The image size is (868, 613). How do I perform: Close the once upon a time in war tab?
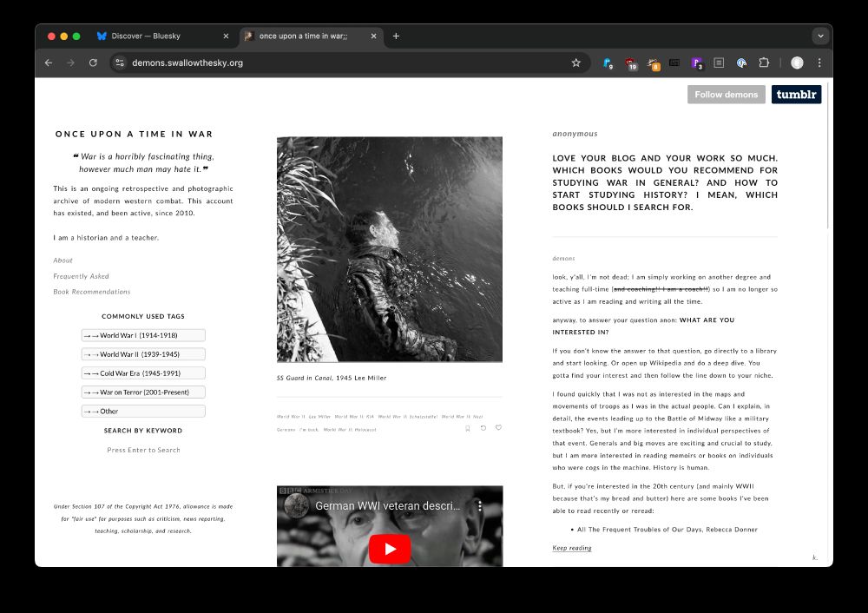coord(373,36)
